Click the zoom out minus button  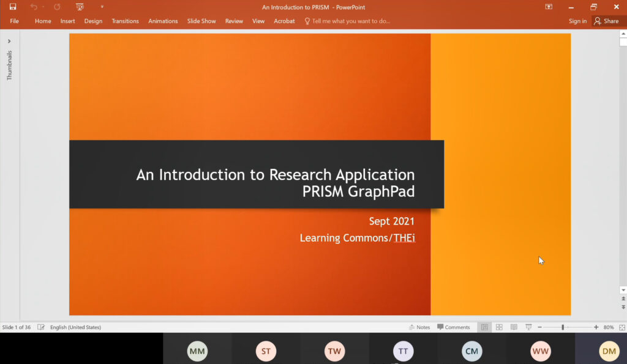point(540,327)
